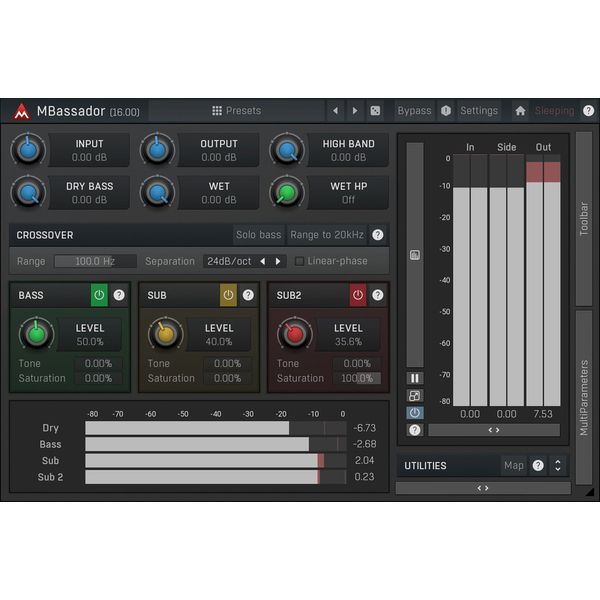Click the INPUT gain knob
The image size is (600, 600).
pyautogui.click(x=28, y=150)
